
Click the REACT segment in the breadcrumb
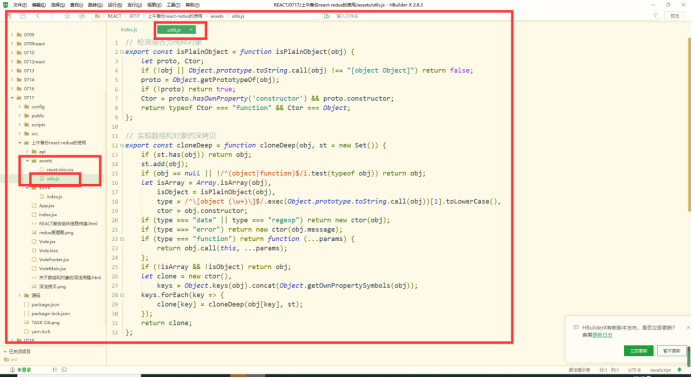[114, 16]
